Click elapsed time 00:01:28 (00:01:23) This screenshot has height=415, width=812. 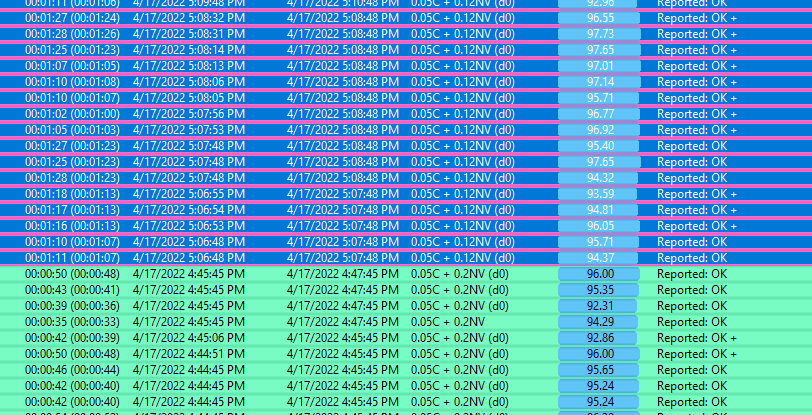[72, 178]
